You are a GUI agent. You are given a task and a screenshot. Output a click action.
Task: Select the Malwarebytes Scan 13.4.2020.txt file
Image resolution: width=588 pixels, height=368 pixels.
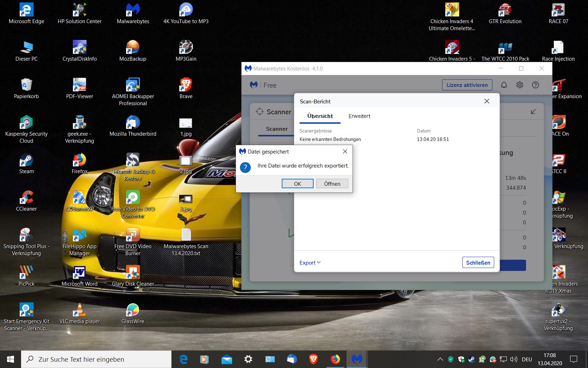[186, 242]
